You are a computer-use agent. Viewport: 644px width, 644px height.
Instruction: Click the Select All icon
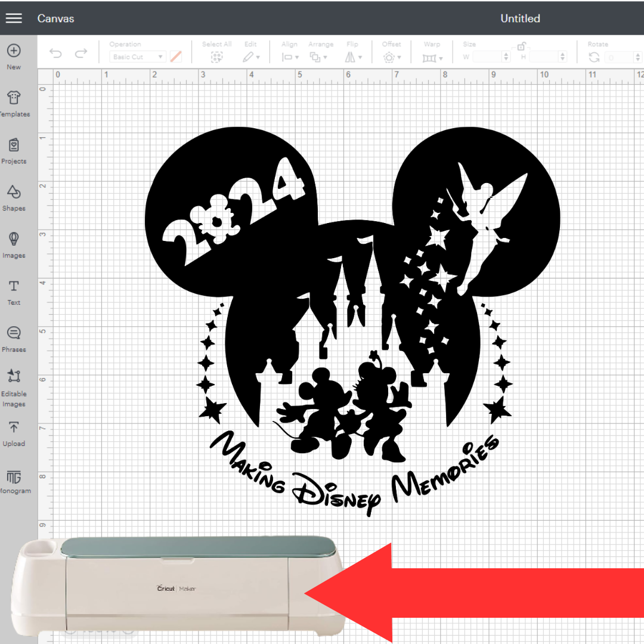216,57
